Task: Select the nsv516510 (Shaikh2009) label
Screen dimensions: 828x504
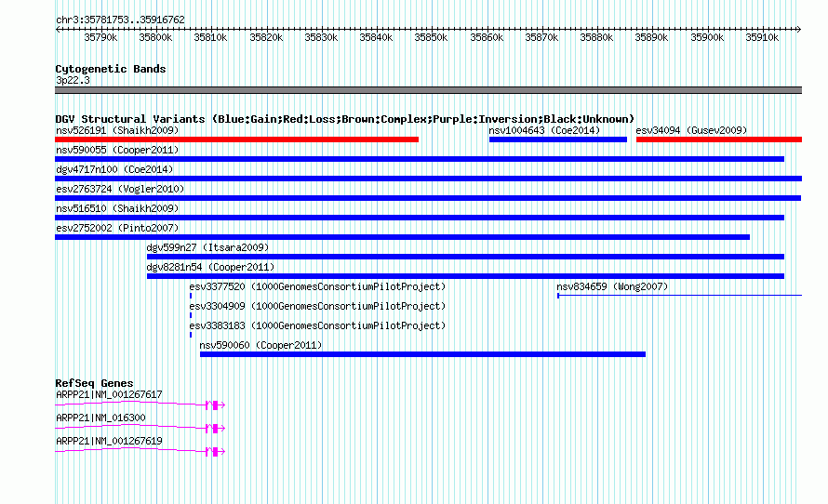Action: tap(117, 208)
